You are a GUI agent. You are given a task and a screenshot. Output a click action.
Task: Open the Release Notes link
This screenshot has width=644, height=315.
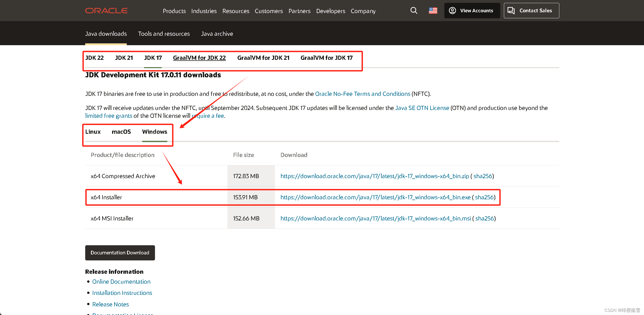click(111, 304)
